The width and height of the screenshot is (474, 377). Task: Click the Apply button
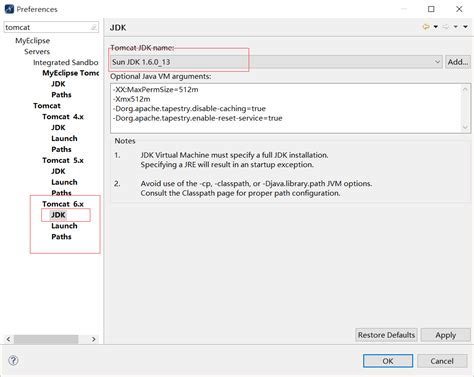tap(445, 335)
